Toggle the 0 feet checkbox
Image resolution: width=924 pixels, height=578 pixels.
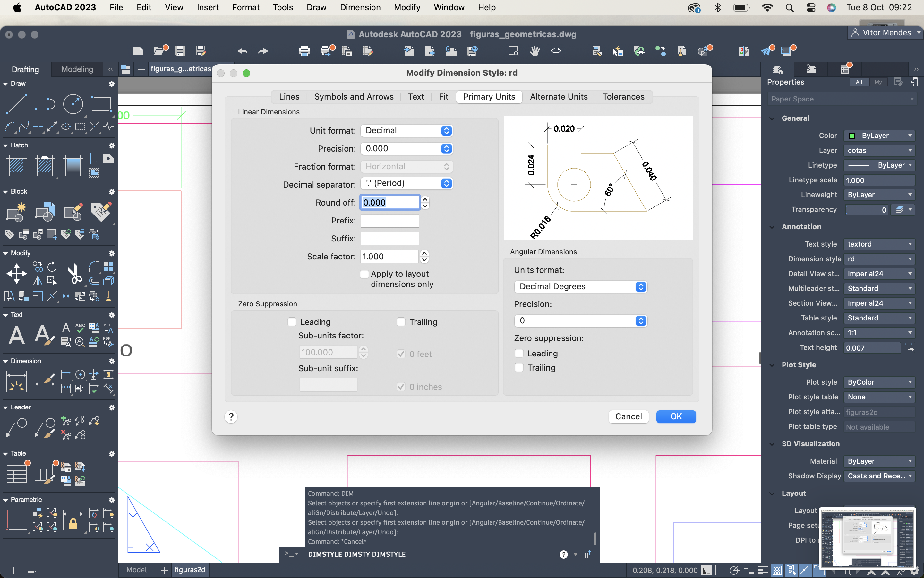[x=401, y=354]
